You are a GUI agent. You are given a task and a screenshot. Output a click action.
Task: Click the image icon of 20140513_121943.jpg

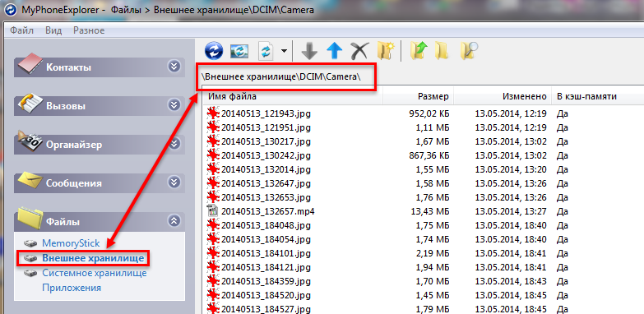pos(213,113)
